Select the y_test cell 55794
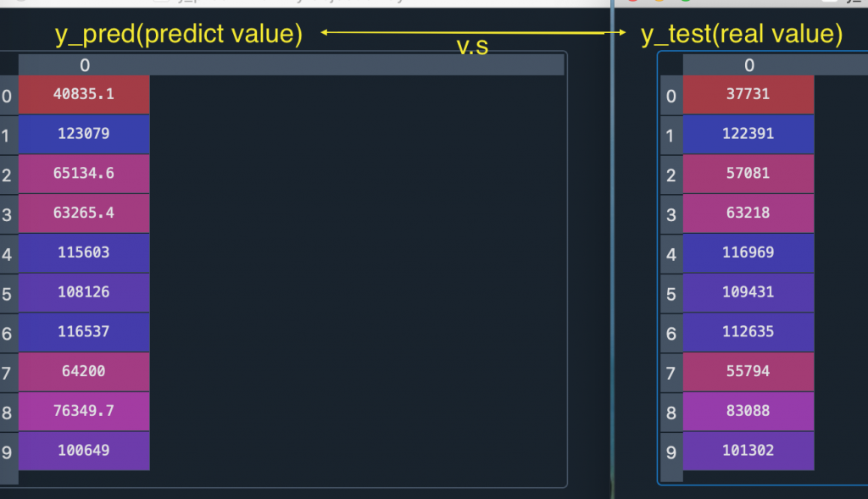This screenshot has height=499, width=868. click(748, 371)
